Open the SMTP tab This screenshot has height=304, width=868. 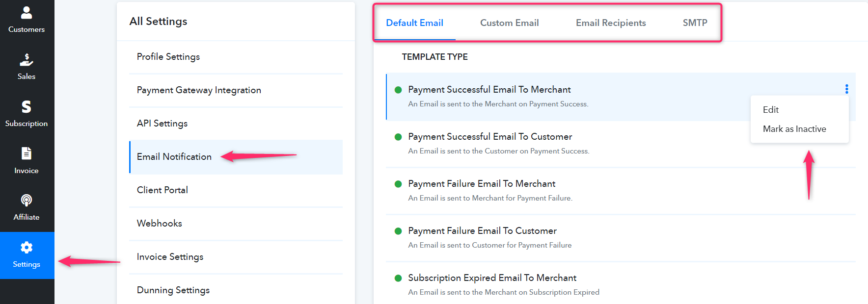tap(695, 23)
